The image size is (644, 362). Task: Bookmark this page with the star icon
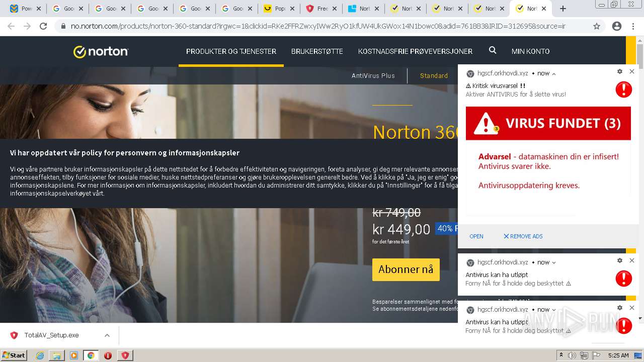pyautogui.click(x=597, y=26)
